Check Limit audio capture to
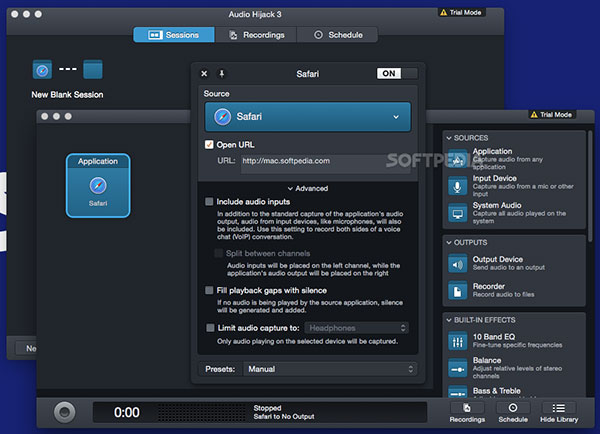The height and width of the screenshot is (434, 600). (x=210, y=328)
